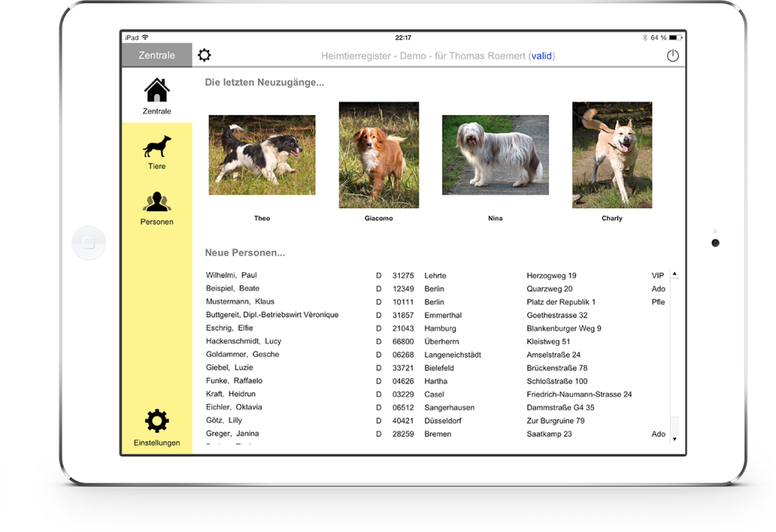
Task: Tap the battery status icon
Action: click(675, 38)
